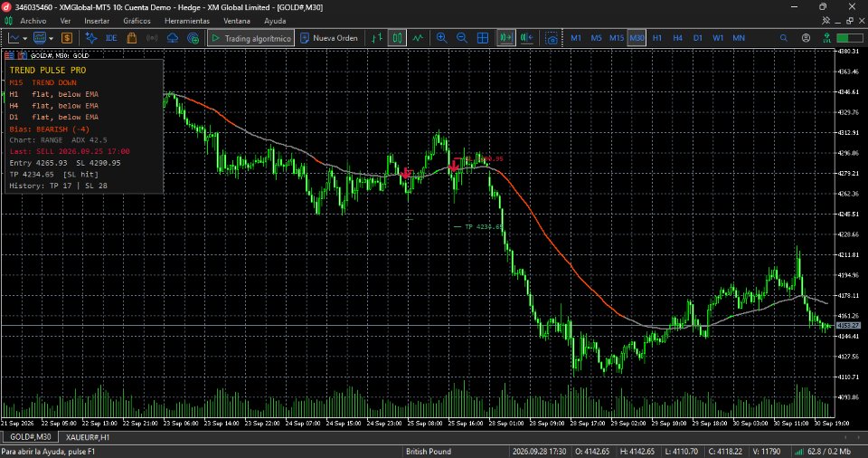Take a chart screenshot
Viewport: 868px width, 458px height.
coord(552,38)
